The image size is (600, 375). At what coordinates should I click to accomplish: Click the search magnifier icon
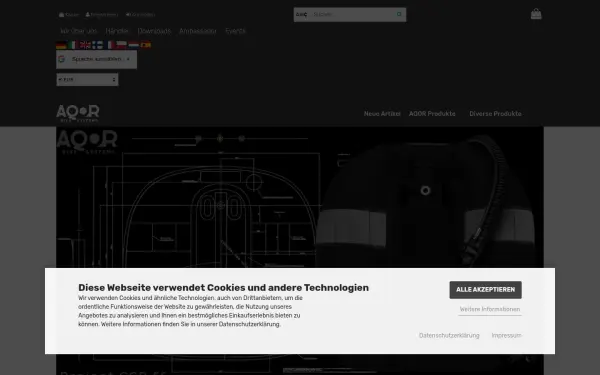tap(399, 15)
